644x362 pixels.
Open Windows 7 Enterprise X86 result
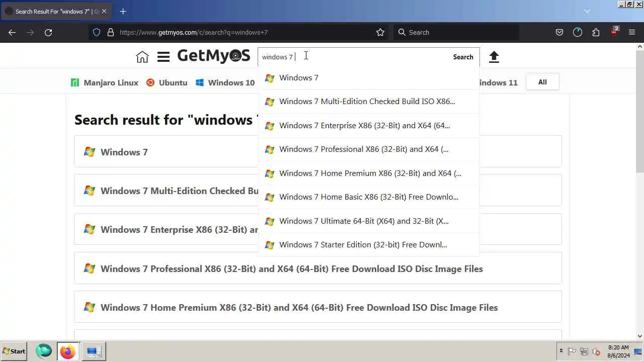(318, 229)
